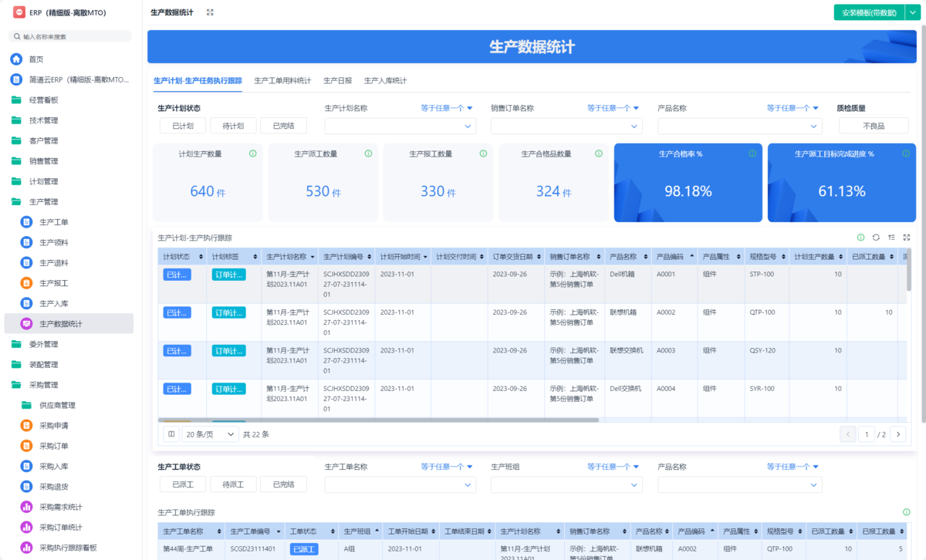
Task: Switch to the 生产工单用料统计 tab
Action: [282, 80]
